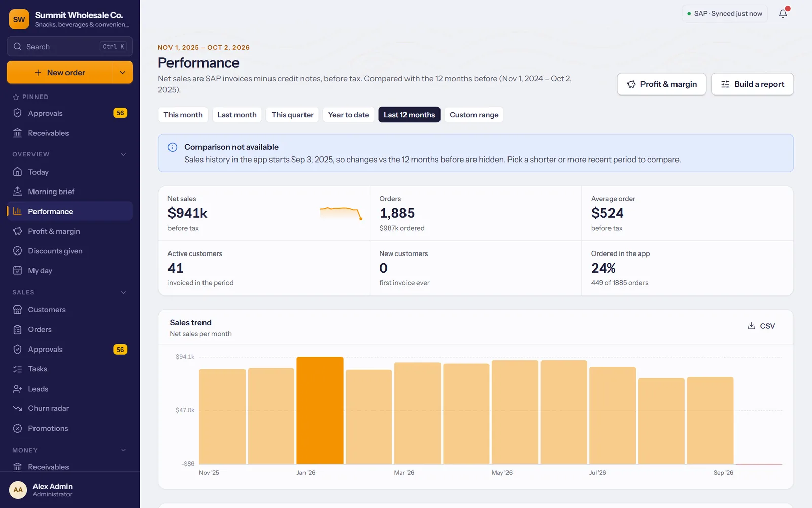Click the SW company logo badge
The height and width of the screenshot is (508, 812).
[x=19, y=19]
